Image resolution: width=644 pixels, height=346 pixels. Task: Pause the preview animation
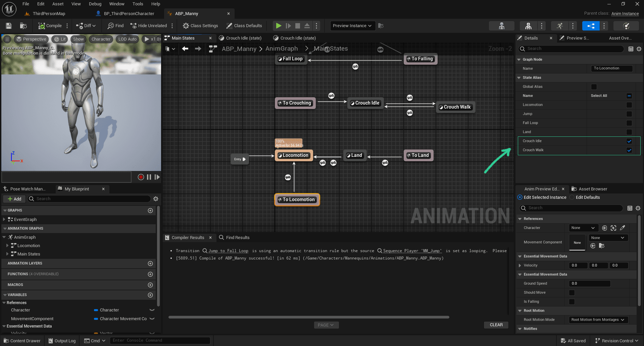[149, 177]
